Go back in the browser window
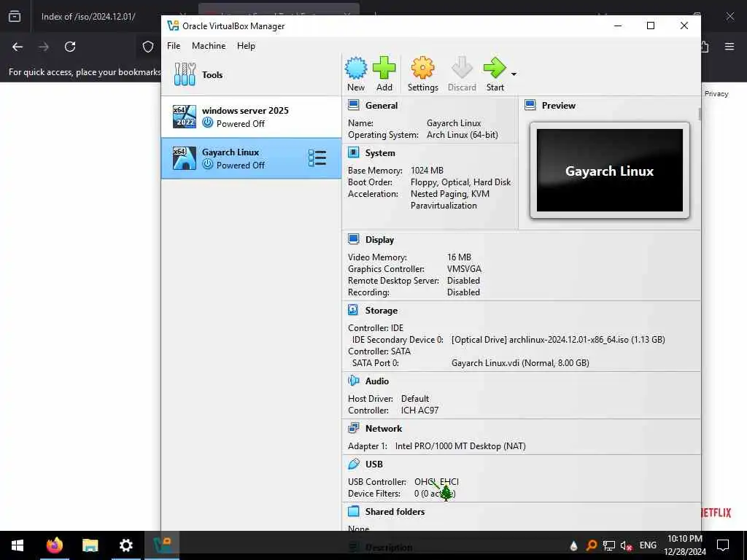The image size is (747, 560). [18, 47]
